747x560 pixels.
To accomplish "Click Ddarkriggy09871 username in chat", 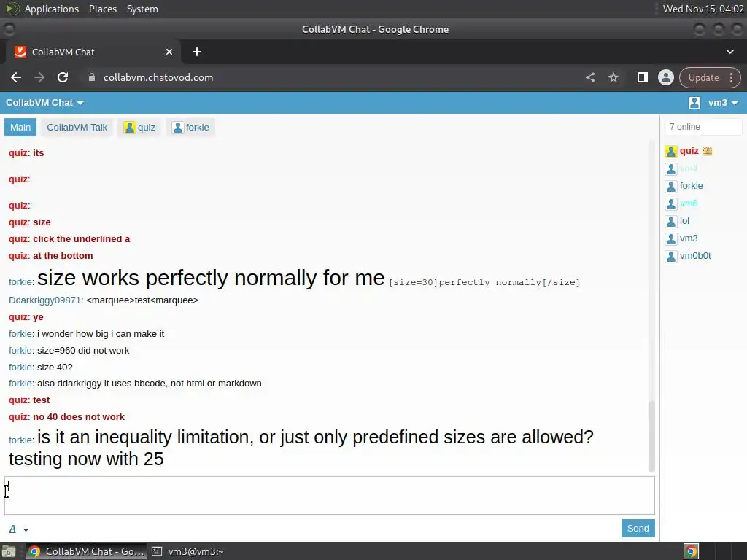I will tap(44, 300).
